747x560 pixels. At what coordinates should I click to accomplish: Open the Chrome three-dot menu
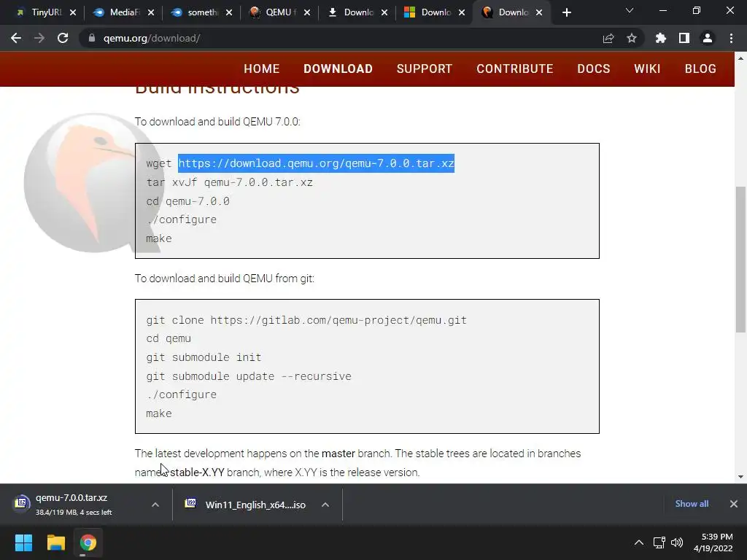pos(731,38)
